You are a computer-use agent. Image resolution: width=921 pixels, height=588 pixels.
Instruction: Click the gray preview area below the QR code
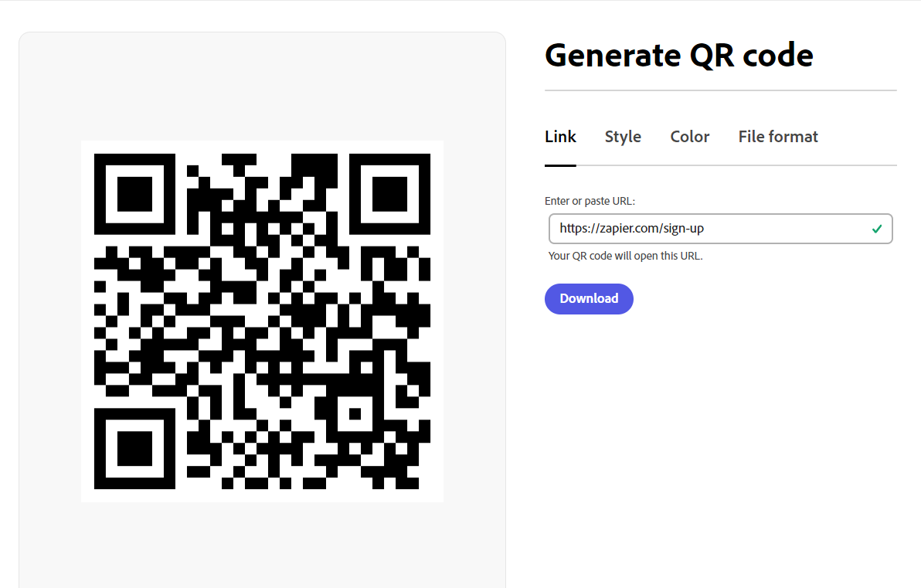point(262,545)
